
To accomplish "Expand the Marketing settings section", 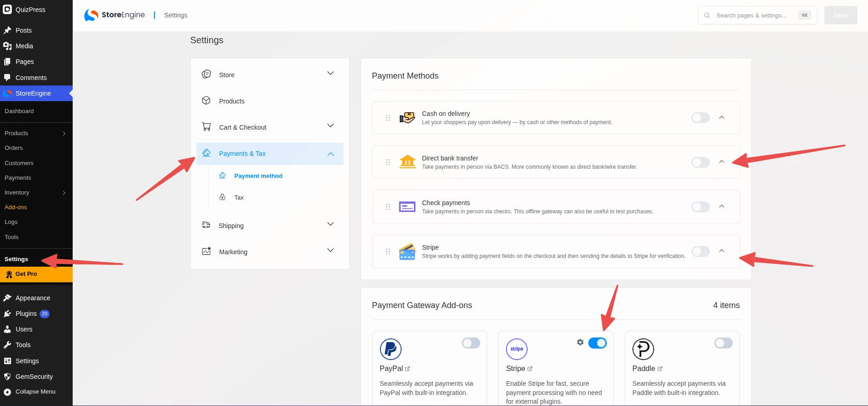I will point(270,252).
